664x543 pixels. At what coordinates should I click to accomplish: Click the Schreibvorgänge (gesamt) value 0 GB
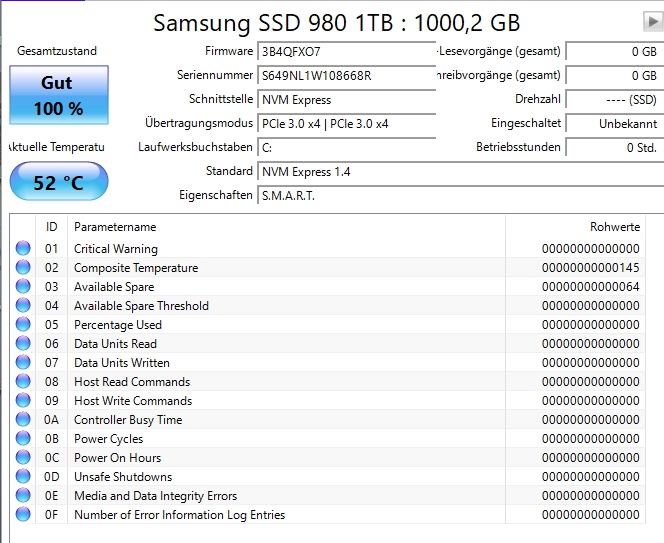[x=615, y=76]
